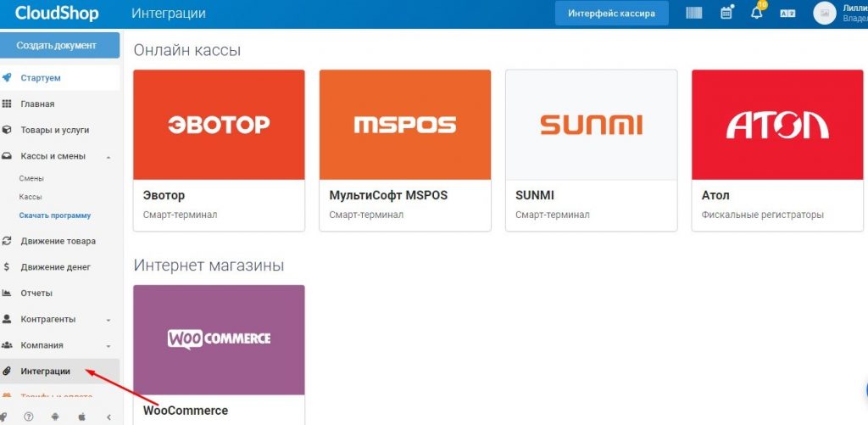Image resolution: width=868 pixels, height=425 pixels.
Task: Open the Кассы submenu item
Action: (31, 197)
